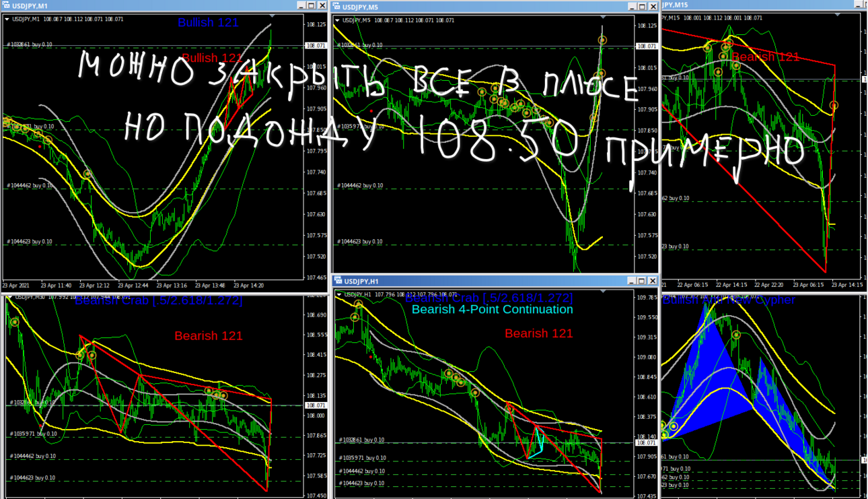The height and width of the screenshot is (499, 868).
Task: Expand the dropdown arrow in the M30 chart corner
Action: tap(9, 296)
